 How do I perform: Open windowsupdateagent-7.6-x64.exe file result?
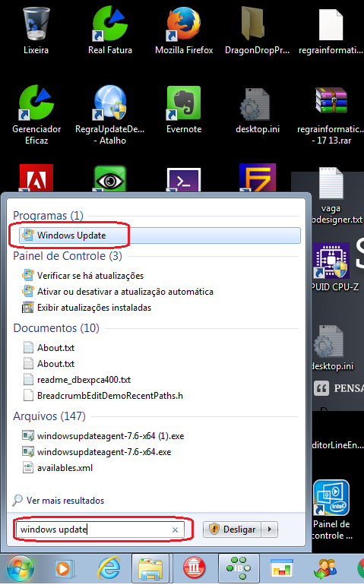97,452
